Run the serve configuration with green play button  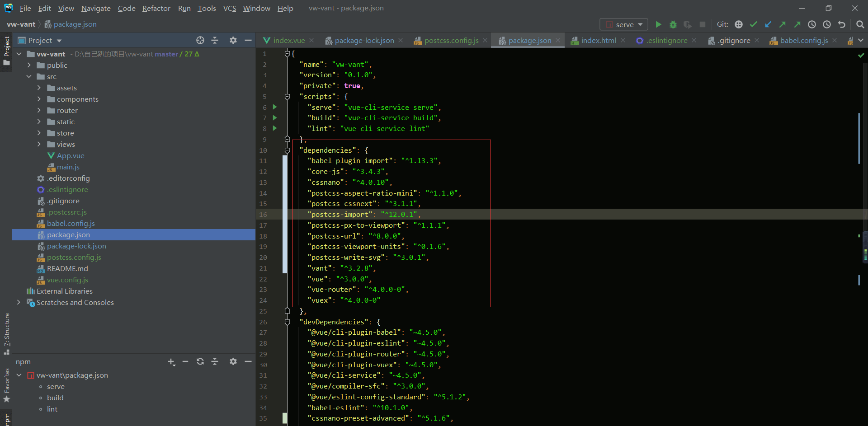point(659,24)
